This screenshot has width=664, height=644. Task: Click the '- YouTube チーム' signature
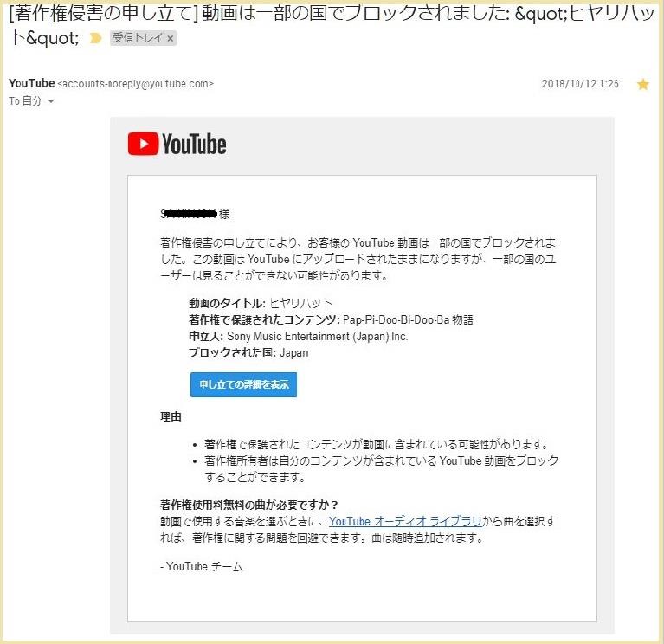[x=202, y=566]
